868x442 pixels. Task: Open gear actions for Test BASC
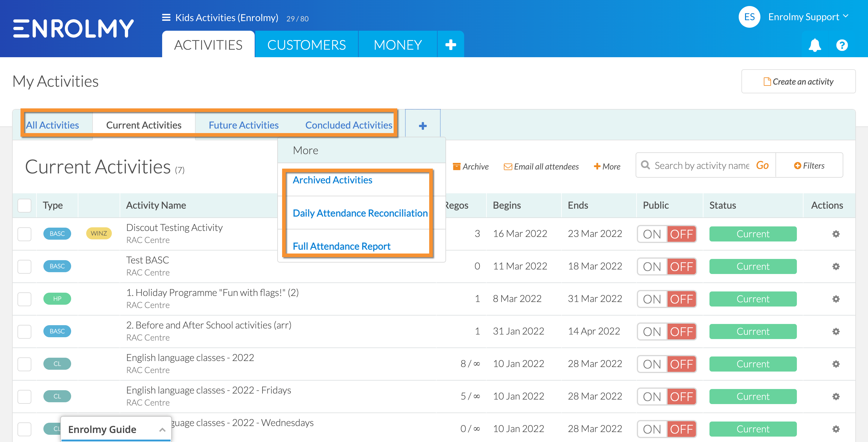tap(836, 266)
